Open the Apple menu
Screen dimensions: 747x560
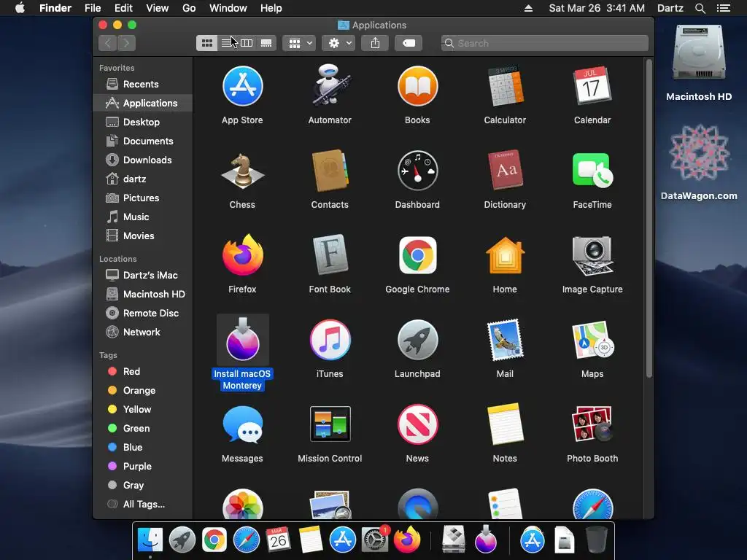click(20, 8)
